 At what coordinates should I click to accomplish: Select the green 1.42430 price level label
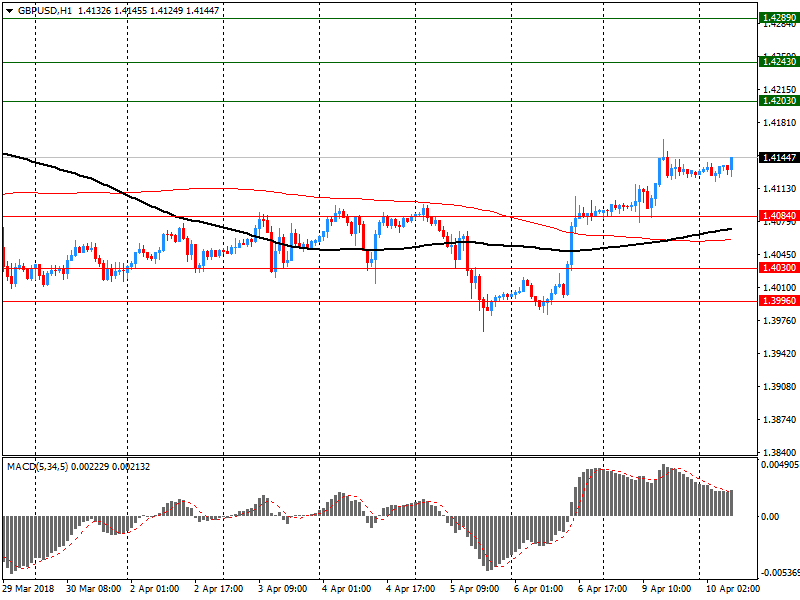779,62
